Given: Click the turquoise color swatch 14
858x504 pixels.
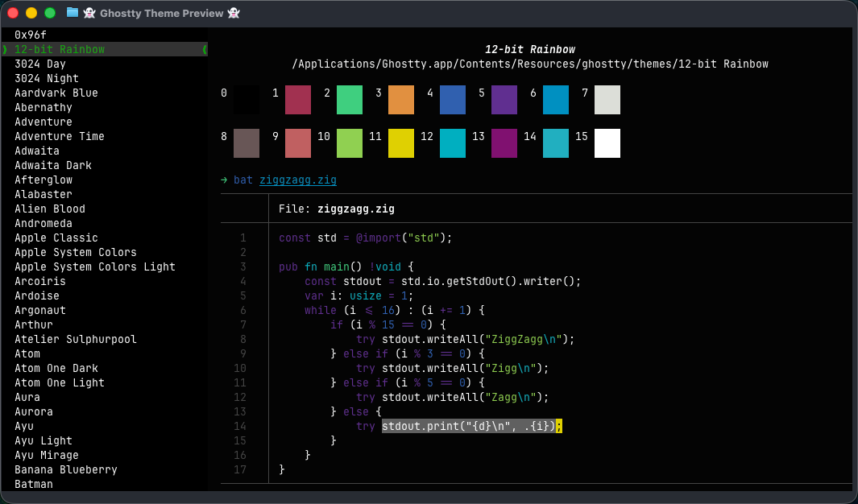Looking at the screenshot, I should [556, 143].
